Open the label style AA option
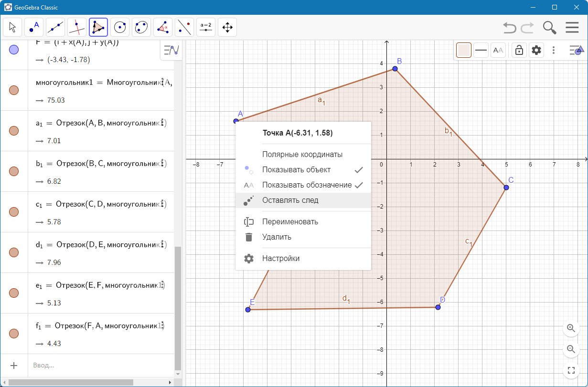The width and height of the screenshot is (588, 387). pos(498,50)
